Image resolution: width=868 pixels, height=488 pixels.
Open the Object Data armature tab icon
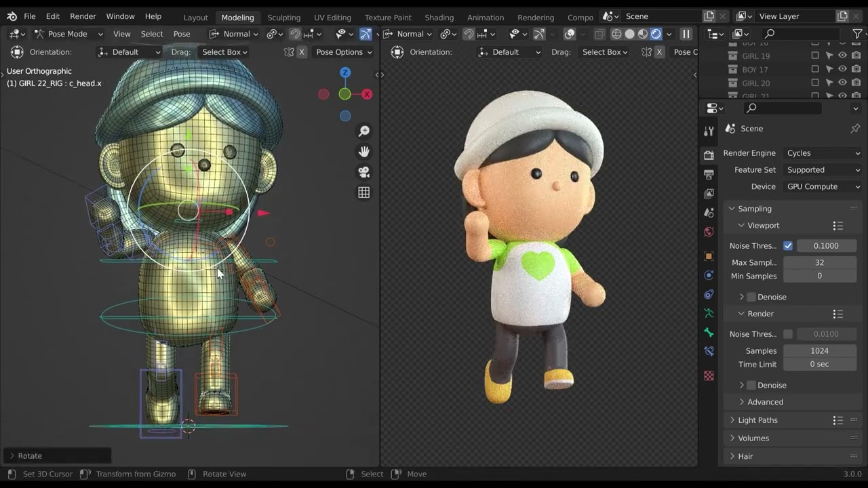point(709,313)
